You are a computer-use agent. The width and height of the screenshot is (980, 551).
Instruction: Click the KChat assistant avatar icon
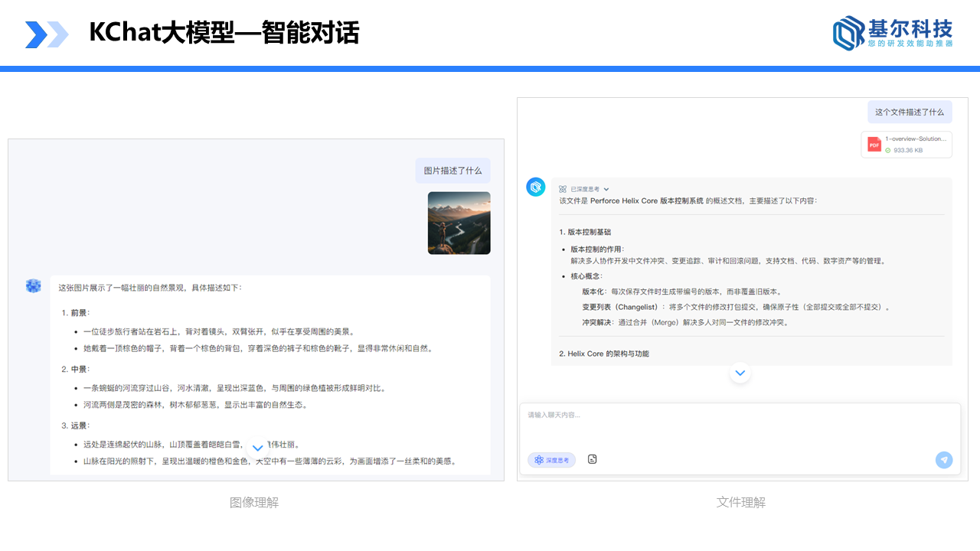click(535, 187)
